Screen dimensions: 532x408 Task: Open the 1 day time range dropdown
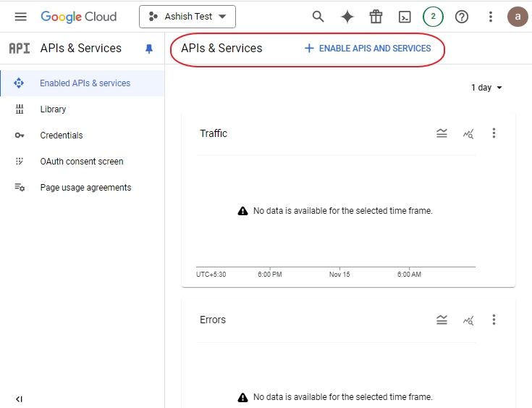pos(486,88)
